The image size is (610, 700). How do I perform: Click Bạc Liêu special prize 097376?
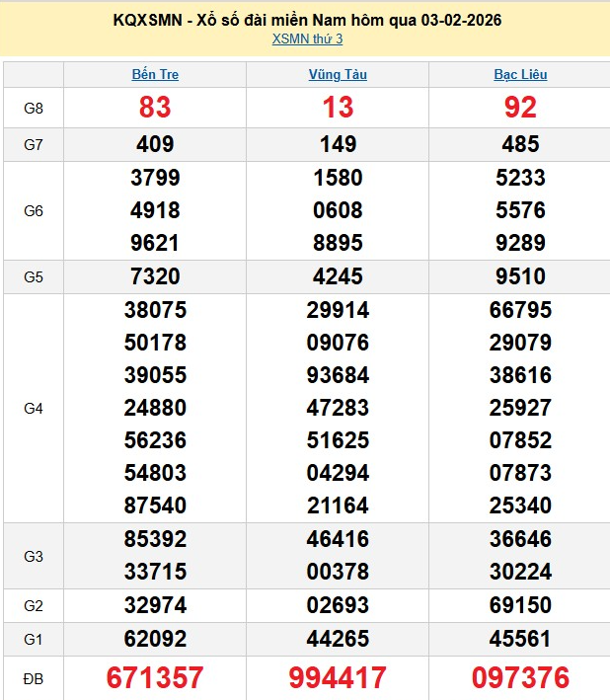coord(520,677)
